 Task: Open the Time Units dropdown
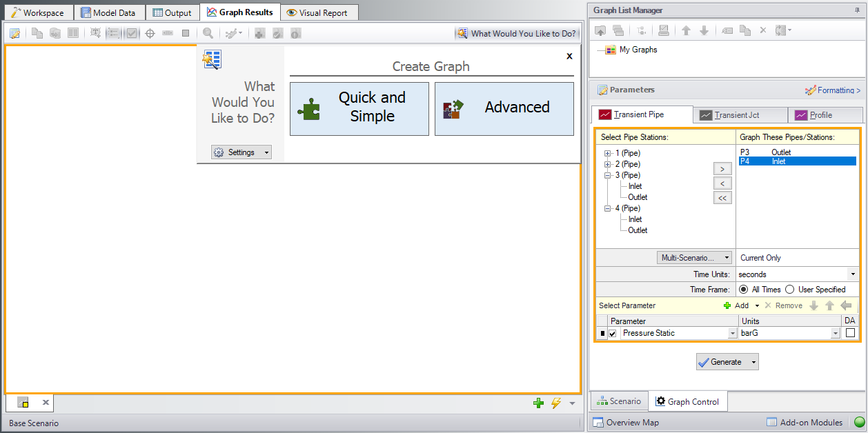pyautogui.click(x=852, y=274)
